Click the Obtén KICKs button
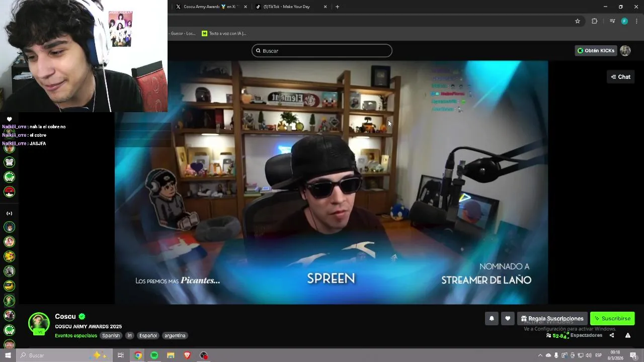The image size is (644, 362). coord(596,51)
